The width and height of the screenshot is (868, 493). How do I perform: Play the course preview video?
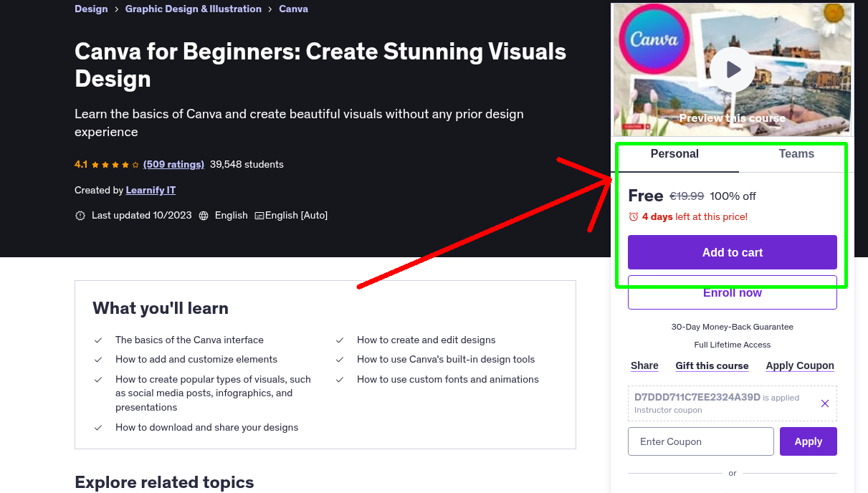coord(733,70)
